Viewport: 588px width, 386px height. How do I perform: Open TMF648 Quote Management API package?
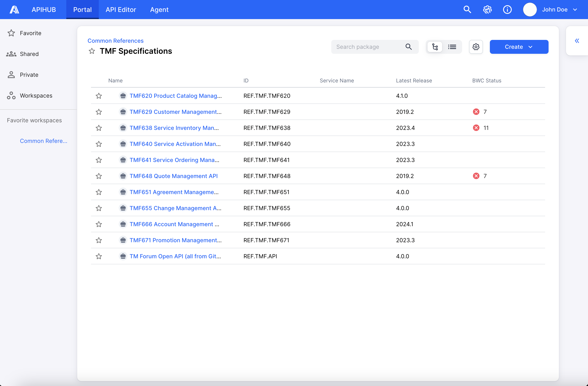[x=174, y=176]
